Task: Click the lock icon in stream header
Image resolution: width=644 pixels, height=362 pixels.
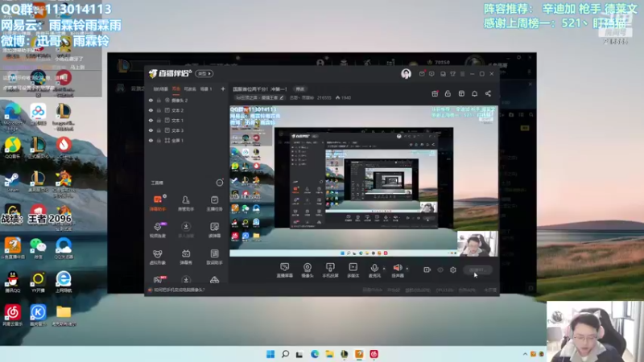Action: [x=448, y=93]
